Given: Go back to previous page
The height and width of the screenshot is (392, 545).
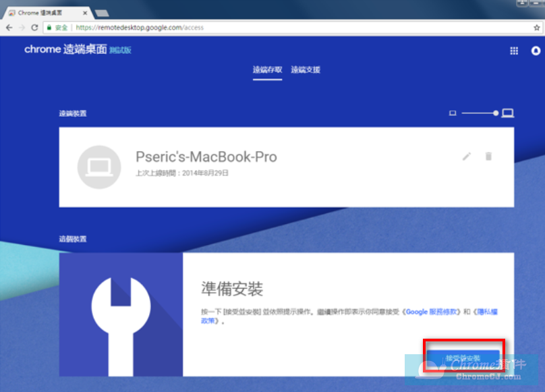Looking at the screenshot, I should 9,28.
